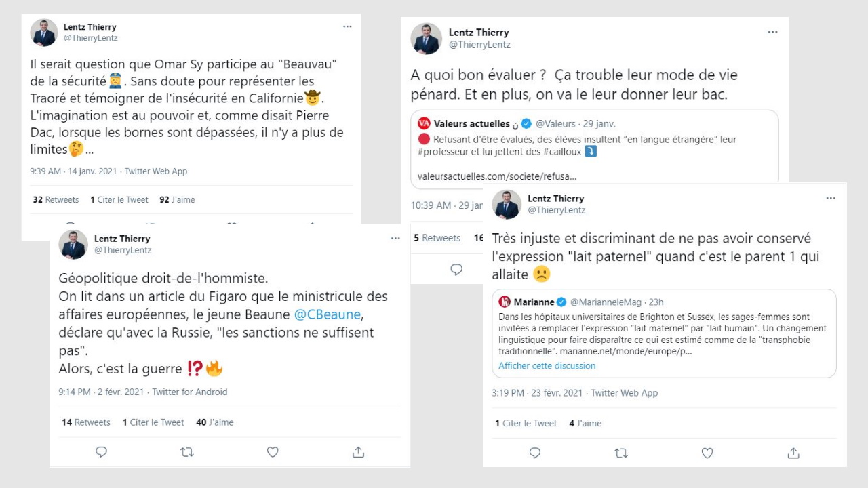This screenshot has width=868, height=488.
Task: Retweet the tweet about Russia sanctions
Action: pos(187,452)
